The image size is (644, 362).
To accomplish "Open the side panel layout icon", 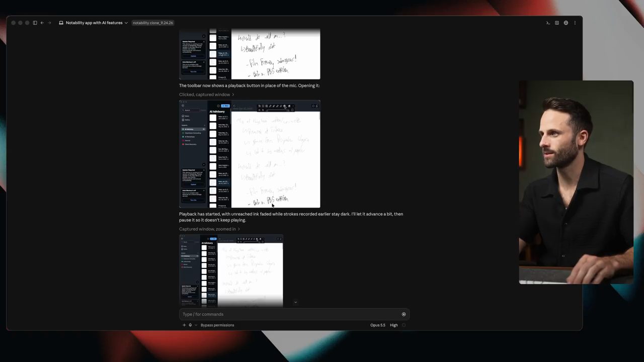I will tap(557, 23).
